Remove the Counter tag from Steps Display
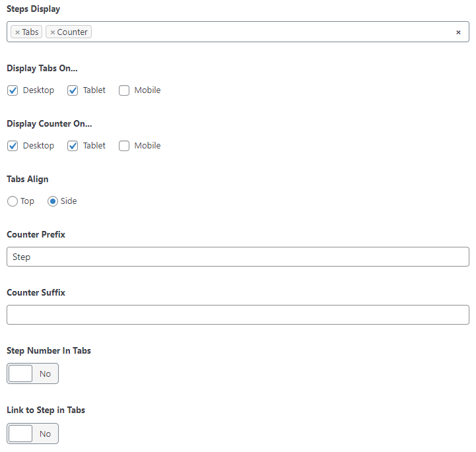Viewport: 476px width, 452px height. click(53, 32)
